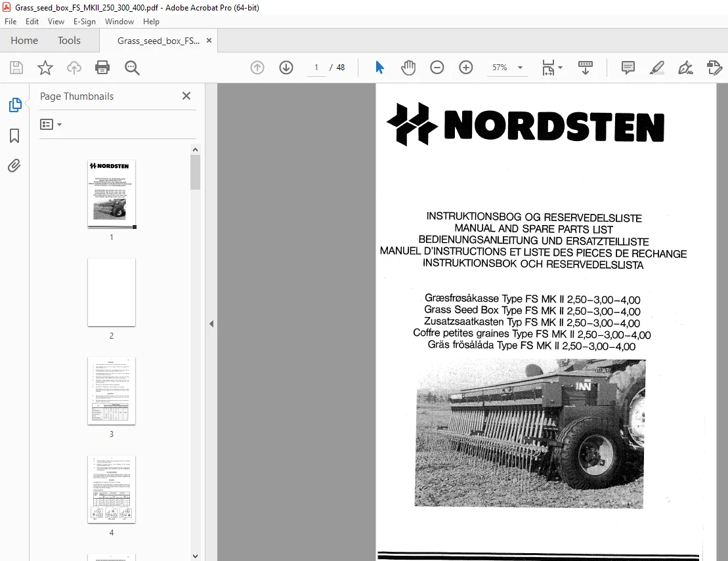Open the Window menu
The height and width of the screenshot is (561, 728).
point(119,22)
